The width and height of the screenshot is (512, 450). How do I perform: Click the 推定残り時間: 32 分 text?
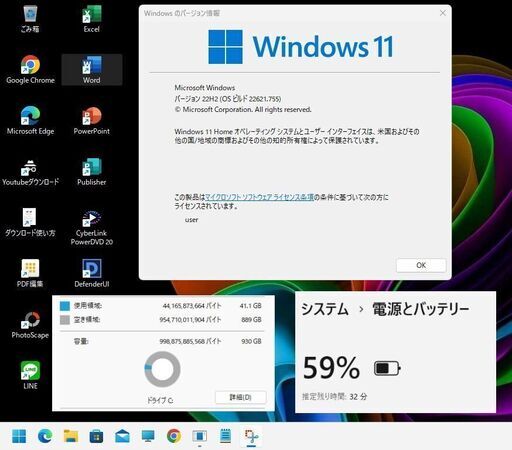[x=335, y=397]
